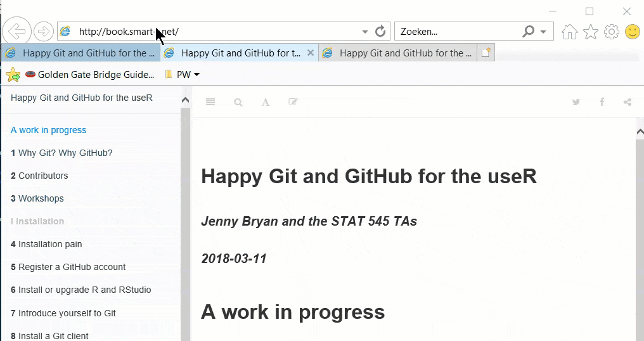
Task: Open the Home page icon
Action: tap(570, 32)
